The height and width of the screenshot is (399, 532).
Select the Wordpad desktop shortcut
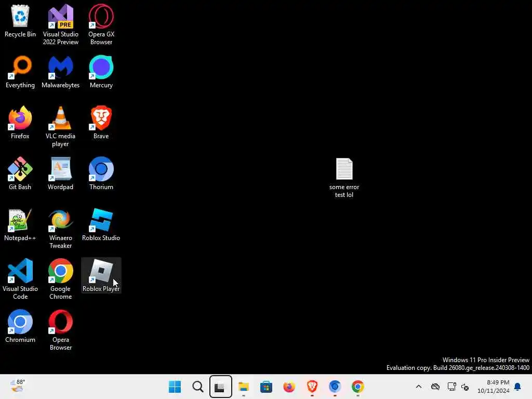[x=60, y=174]
